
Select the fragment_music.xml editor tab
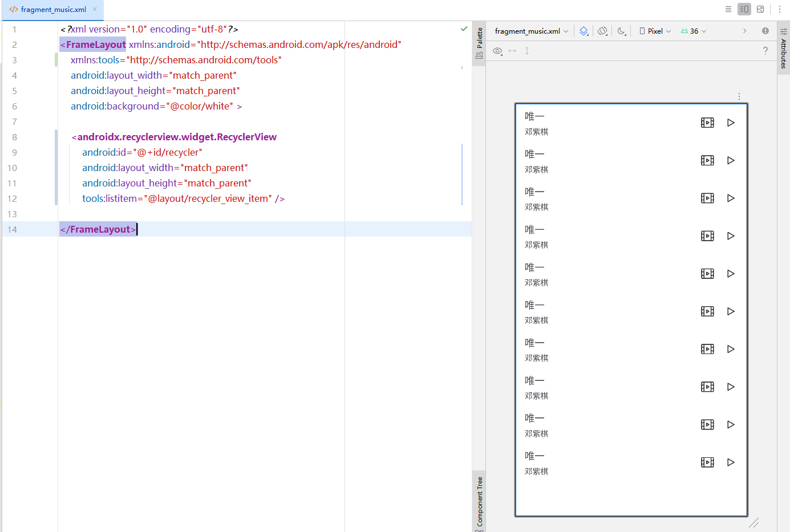click(x=53, y=10)
